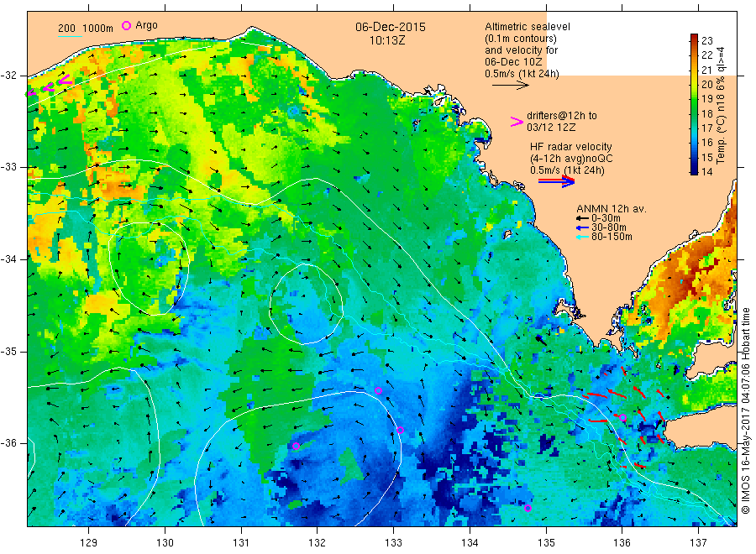The height and width of the screenshot is (554, 756).
Task: Click the '200 1000m' depth contour label
Action: point(86,29)
